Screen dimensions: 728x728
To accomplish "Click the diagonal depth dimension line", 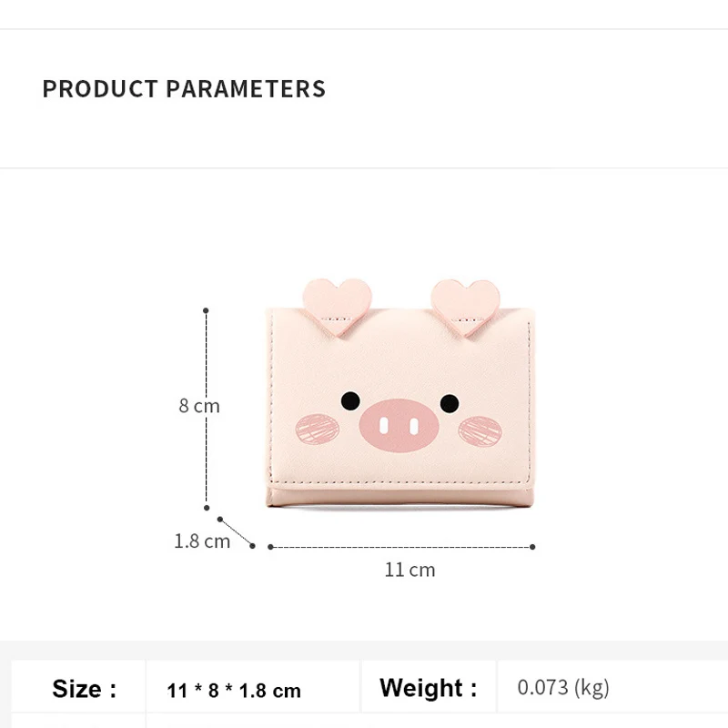I will click(x=237, y=532).
